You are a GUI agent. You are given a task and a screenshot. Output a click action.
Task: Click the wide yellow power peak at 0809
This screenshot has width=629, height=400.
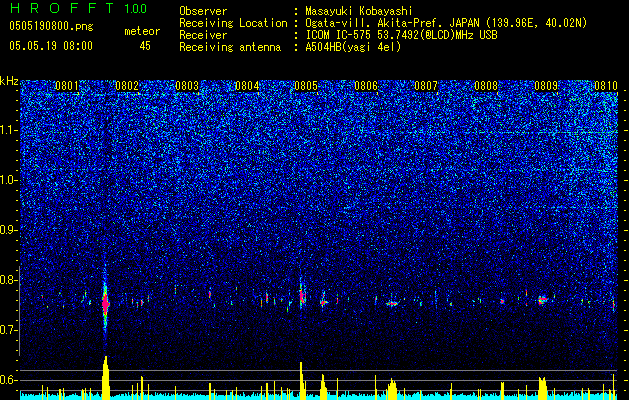pos(542,388)
